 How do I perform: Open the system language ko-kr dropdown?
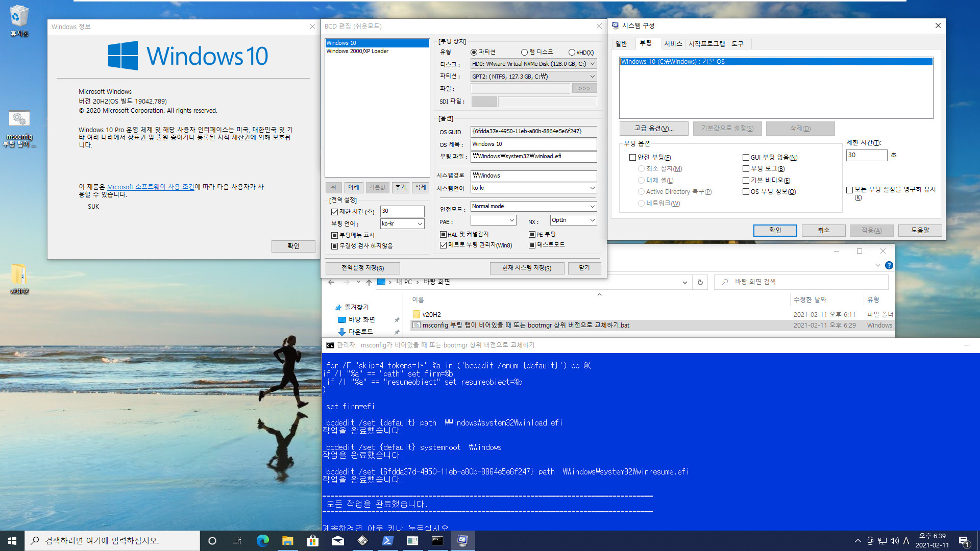point(592,188)
